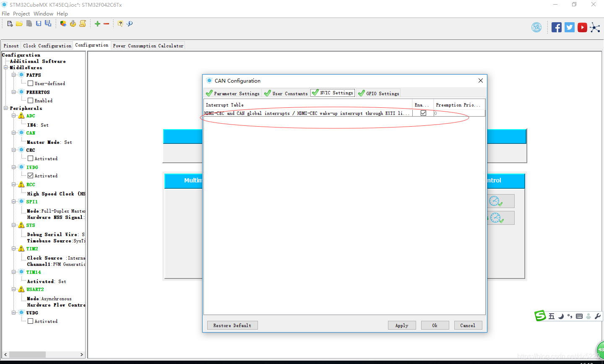This screenshot has width=604, height=364.
Task: Switch to the Power Consumption Calculator tab
Action: pyautogui.click(x=148, y=46)
